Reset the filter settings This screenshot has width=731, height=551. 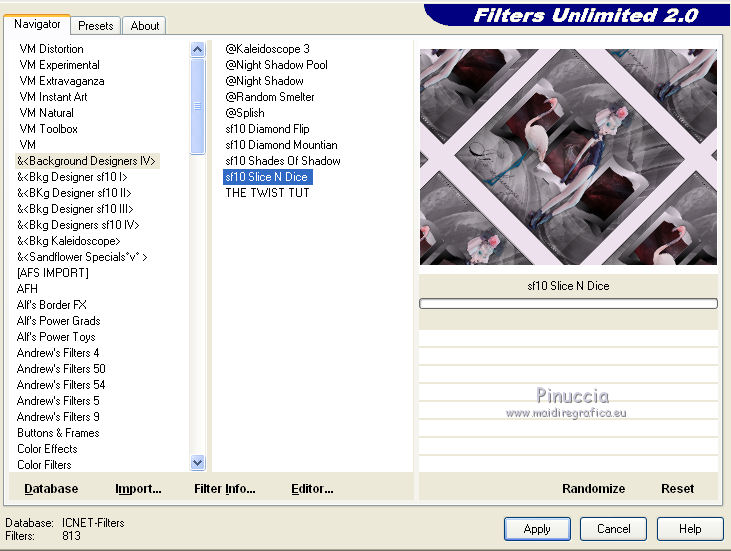pyautogui.click(x=677, y=489)
